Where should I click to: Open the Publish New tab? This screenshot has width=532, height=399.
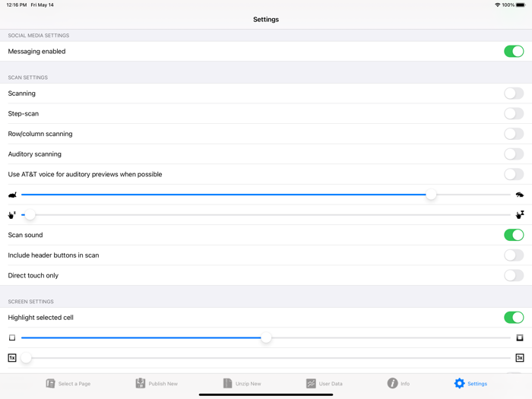point(157,383)
